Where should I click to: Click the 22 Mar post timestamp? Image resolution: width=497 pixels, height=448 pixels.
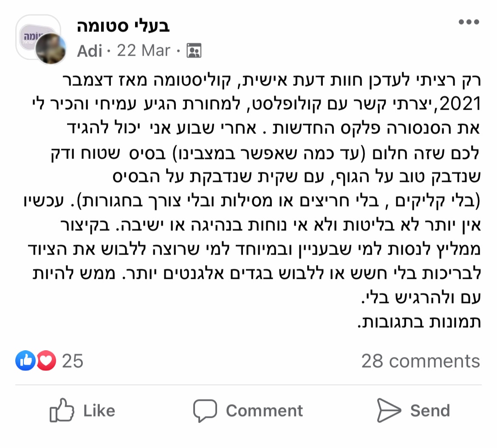[144, 51]
